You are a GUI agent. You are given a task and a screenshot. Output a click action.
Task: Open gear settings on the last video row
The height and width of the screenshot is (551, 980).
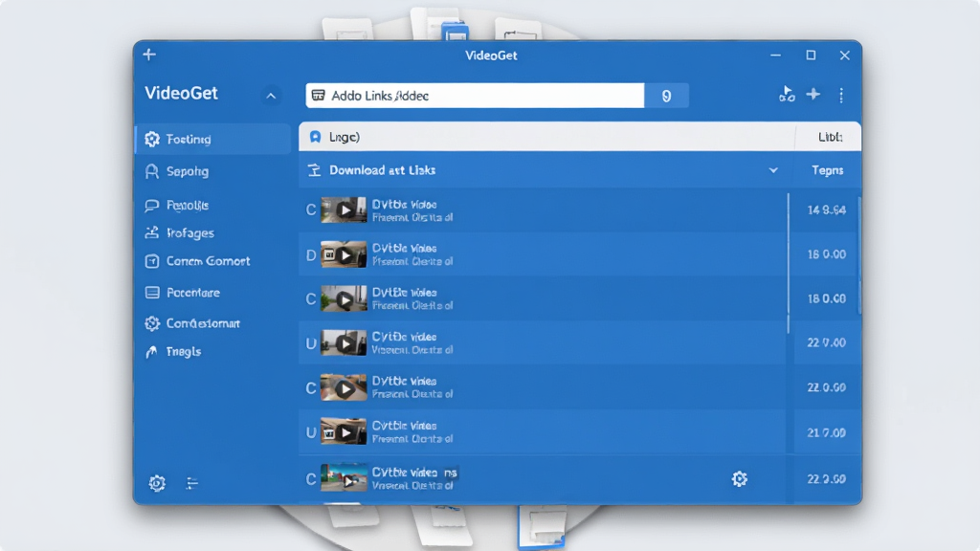[x=740, y=479]
